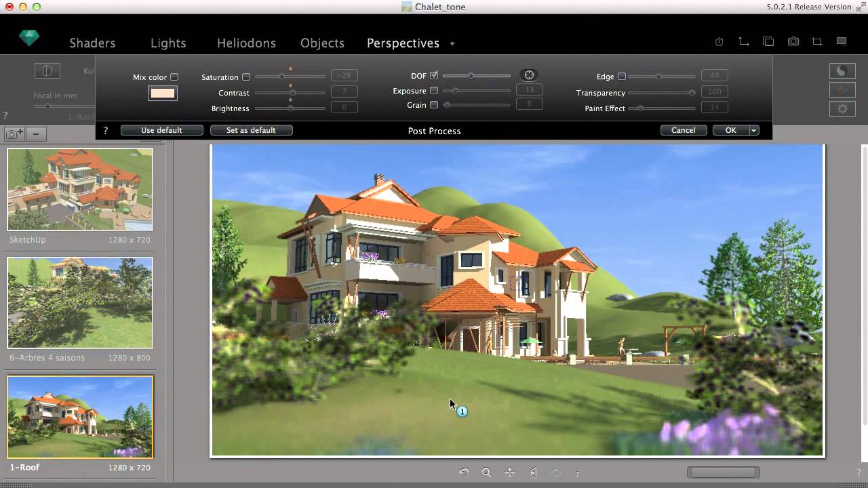Enable the Grain checkbox
The image size is (868, 488).
tap(434, 105)
